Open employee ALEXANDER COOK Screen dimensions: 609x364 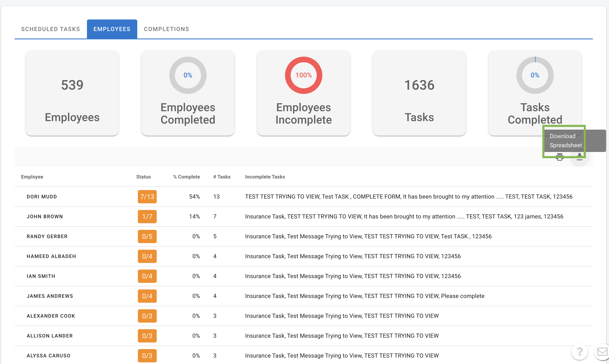coord(51,316)
